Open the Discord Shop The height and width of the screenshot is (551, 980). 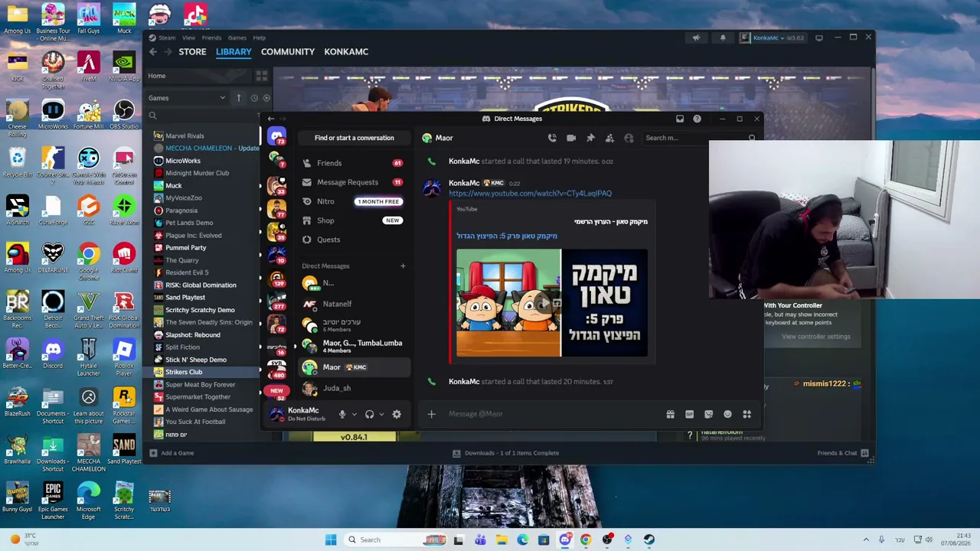pyautogui.click(x=354, y=220)
